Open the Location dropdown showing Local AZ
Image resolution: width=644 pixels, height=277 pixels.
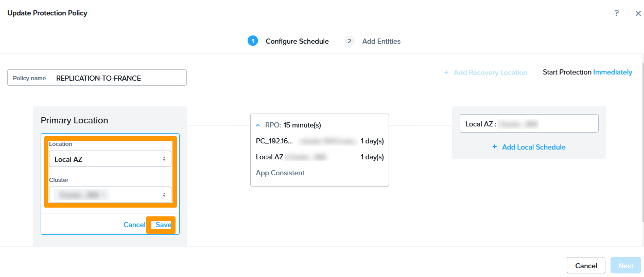(110, 159)
